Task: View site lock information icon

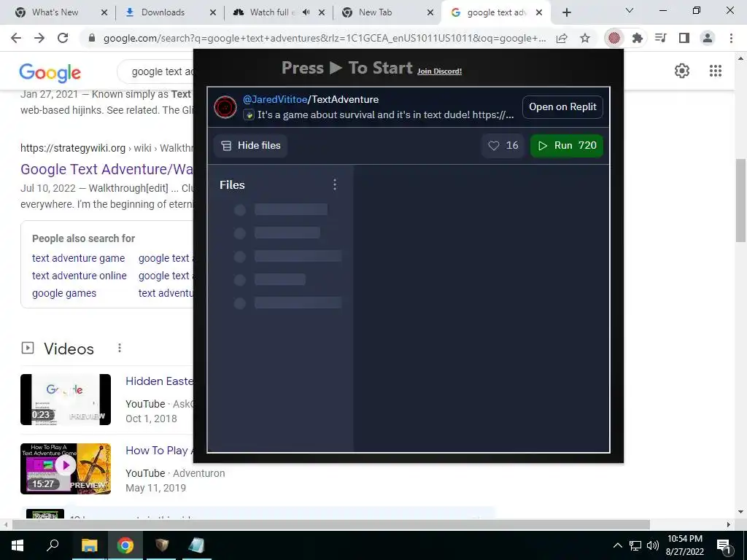Action: pyautogui.click(x=91, y=38)
